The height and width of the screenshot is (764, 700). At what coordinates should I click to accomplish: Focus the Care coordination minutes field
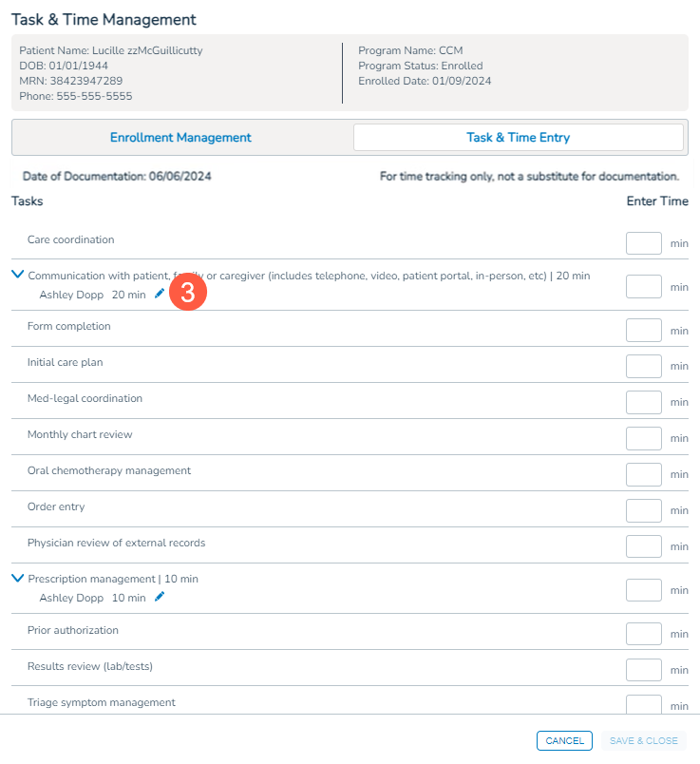[643, 243]
